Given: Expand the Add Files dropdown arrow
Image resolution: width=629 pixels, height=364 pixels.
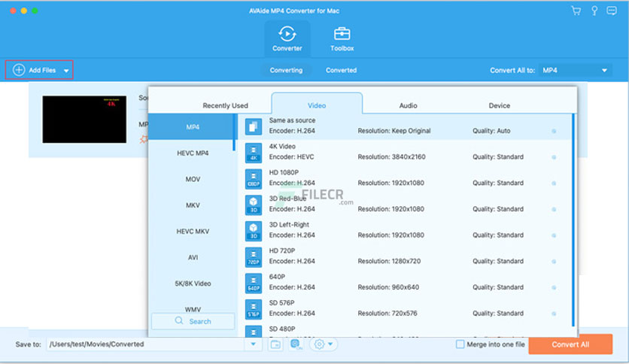Looking at the screenshot, I should [x=66, y=71].
